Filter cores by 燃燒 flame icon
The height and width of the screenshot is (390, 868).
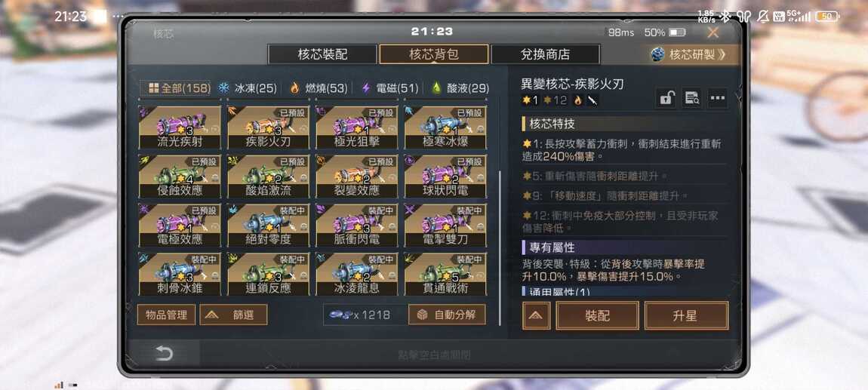pyautogui.click(x=294, y=88)
